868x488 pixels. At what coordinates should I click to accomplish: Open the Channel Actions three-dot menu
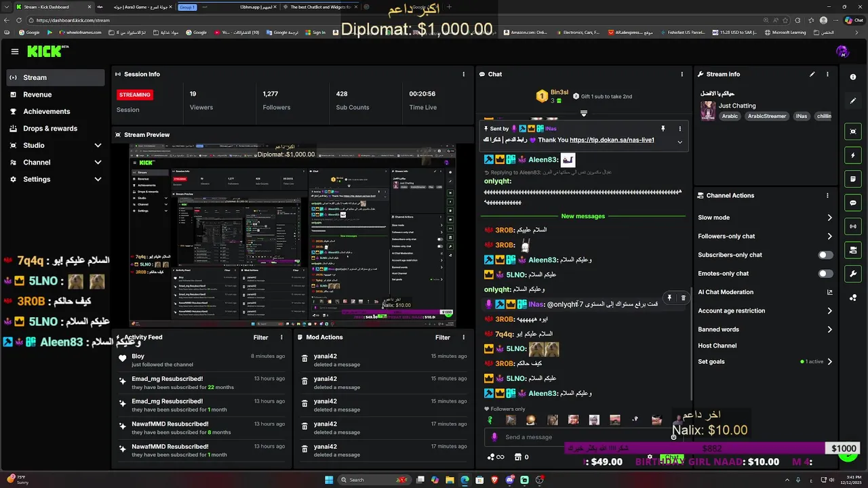827,195
